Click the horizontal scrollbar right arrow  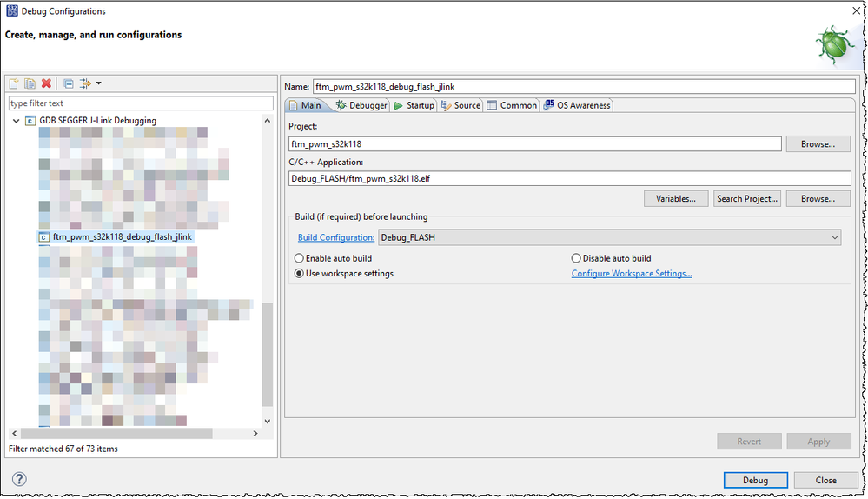click(x=255, y=434)
